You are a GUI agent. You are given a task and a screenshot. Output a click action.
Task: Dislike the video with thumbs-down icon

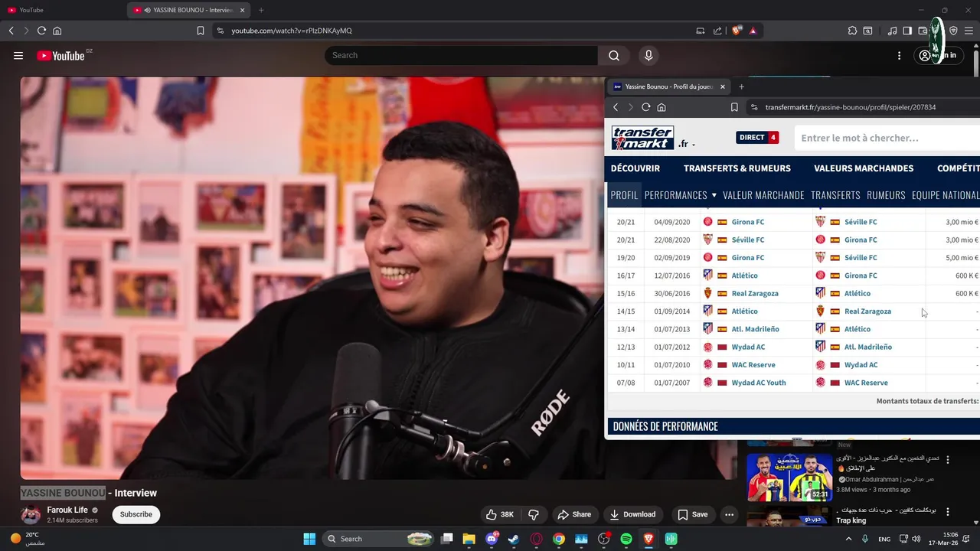click(x=534, y=514)
